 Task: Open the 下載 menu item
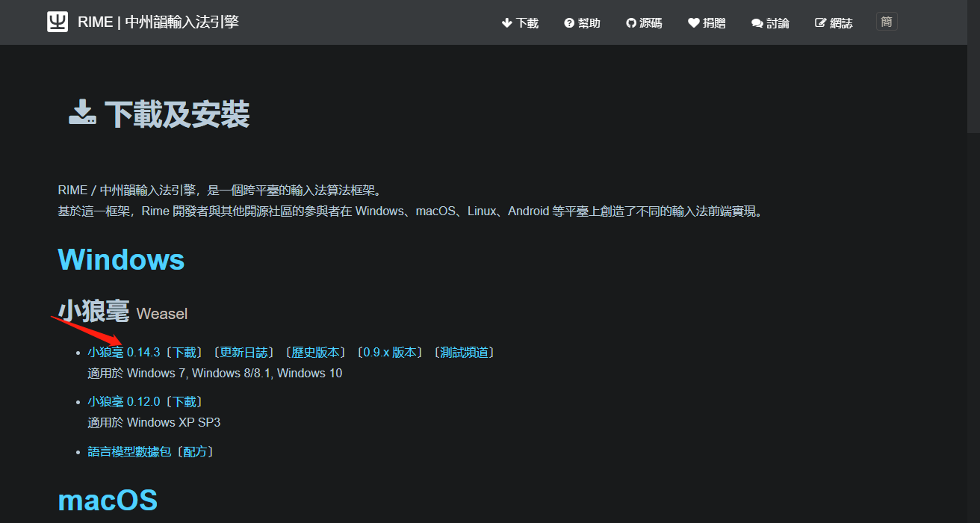point(520,22)
